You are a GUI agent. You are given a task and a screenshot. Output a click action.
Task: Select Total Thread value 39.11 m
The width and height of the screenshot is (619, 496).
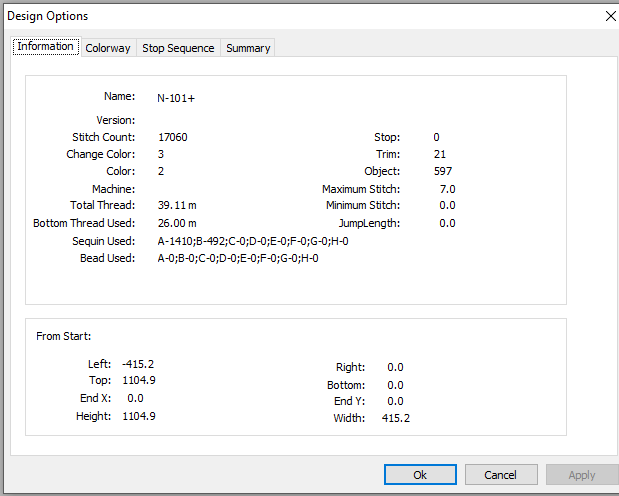click(177, 205)
